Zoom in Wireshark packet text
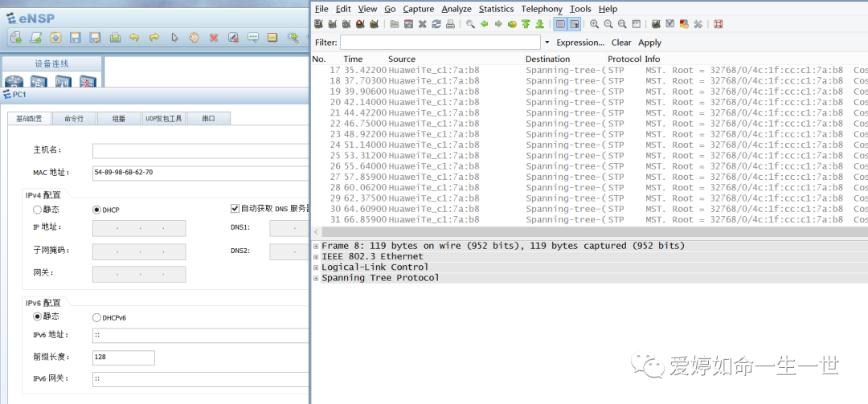 (x=595, y=24)
